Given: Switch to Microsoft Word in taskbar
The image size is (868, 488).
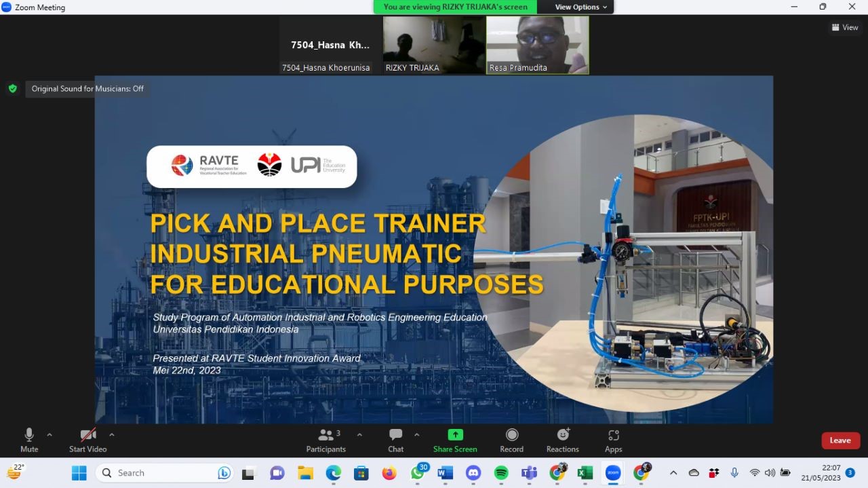Looking at the screenshot, I should tap(445, 473).
